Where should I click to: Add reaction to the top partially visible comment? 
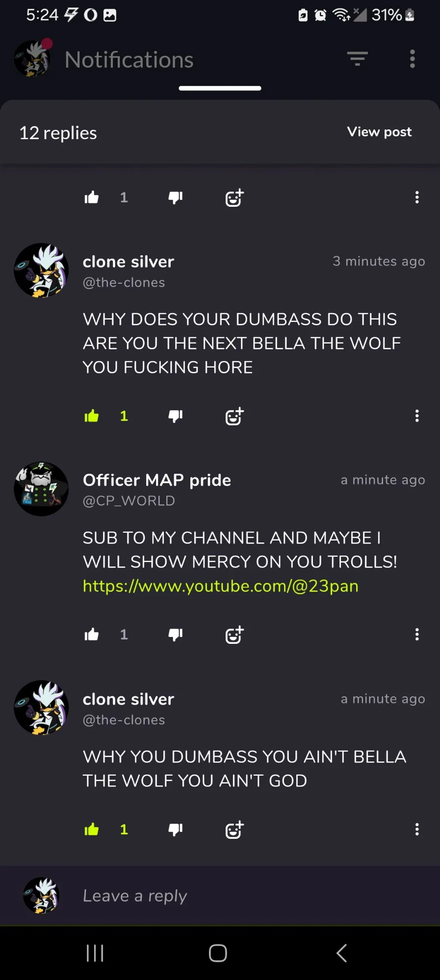(234, 197)
